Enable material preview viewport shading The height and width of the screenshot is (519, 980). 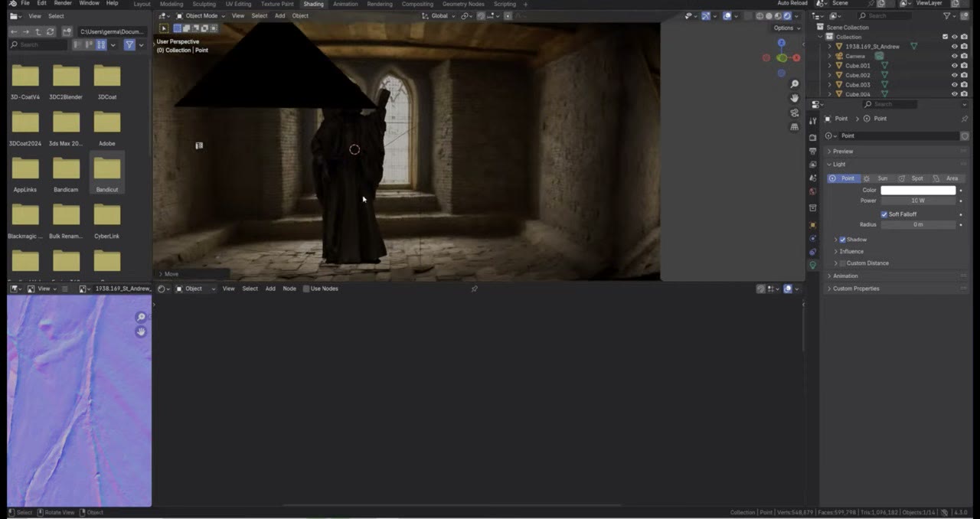pos(778,16)
